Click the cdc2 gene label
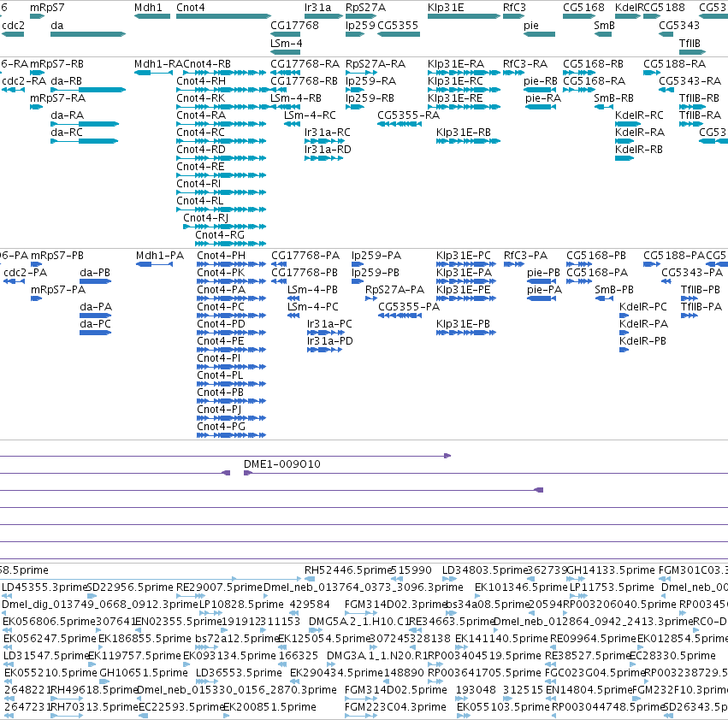The image size is (728, 720). pyautogui.click(x=13, y=26)
